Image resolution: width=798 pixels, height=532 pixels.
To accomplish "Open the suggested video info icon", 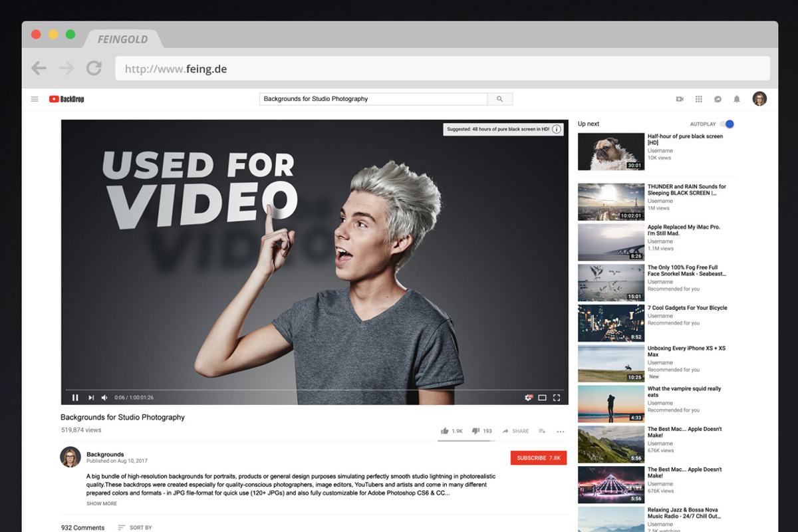I will (557, 129).
